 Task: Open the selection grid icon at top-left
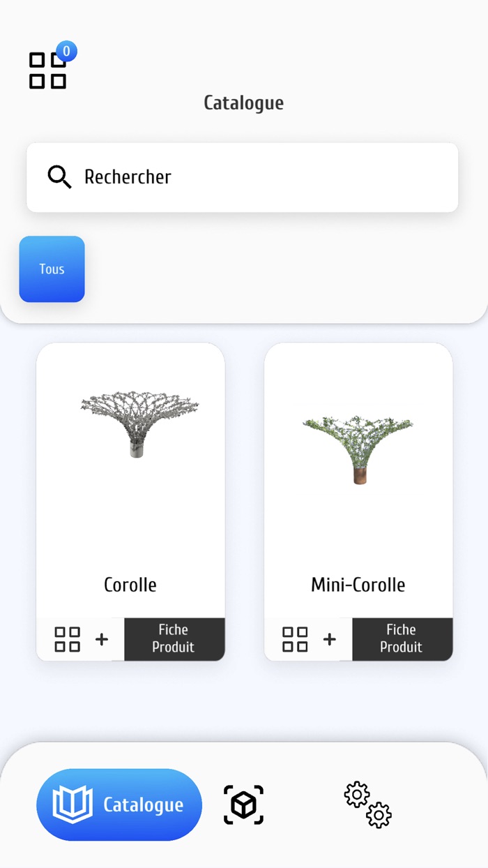47,70
